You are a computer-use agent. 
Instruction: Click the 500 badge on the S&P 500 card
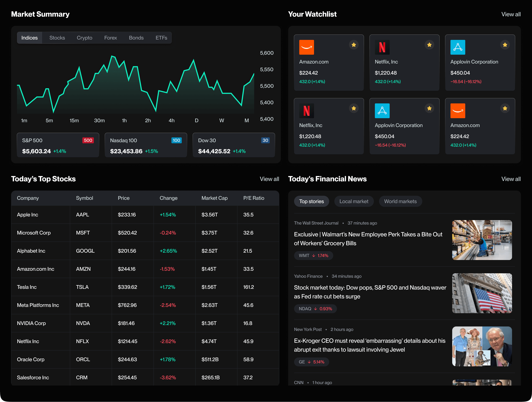click(x=88, y=140)
